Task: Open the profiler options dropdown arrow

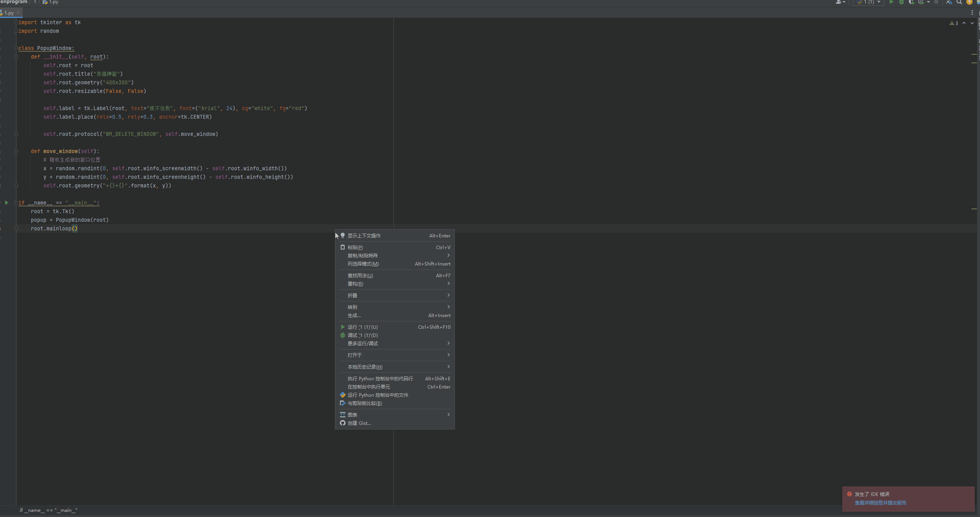Action: tap(928, 2)
